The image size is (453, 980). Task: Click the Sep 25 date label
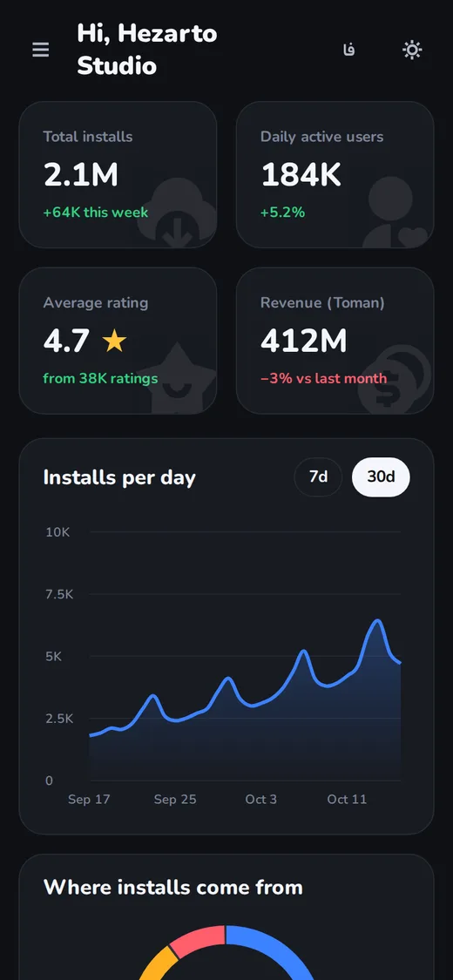(x=175, y=800)
